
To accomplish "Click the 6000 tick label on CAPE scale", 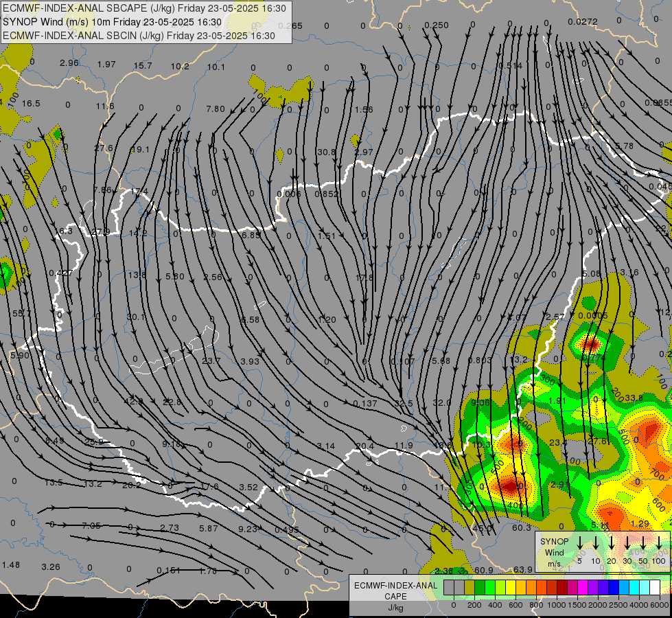I will [660, 605].
